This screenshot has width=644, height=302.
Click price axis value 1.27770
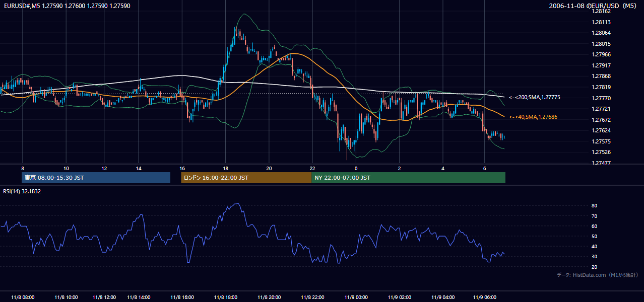(601, 98)
